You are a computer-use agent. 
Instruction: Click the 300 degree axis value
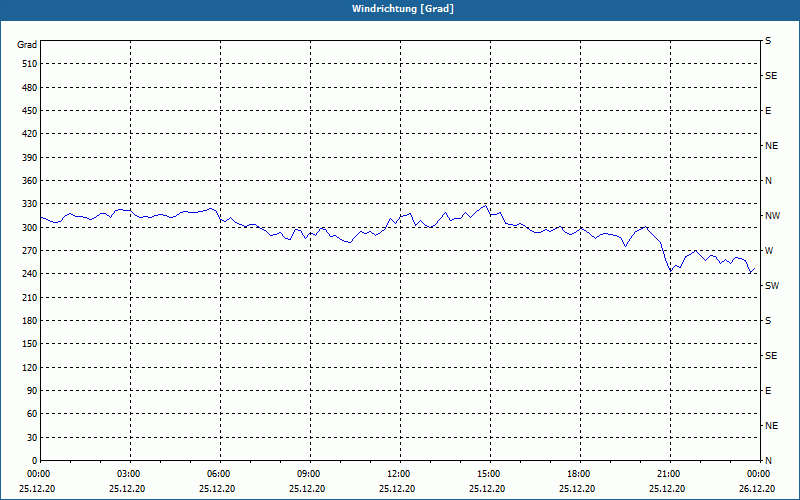(x=30, y=228)
